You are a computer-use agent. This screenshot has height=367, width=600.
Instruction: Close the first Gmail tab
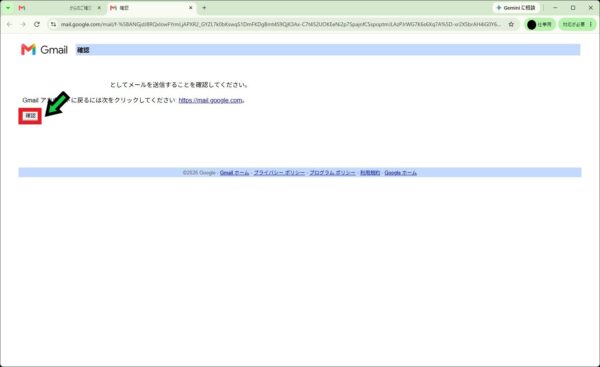tap(99, 8)
